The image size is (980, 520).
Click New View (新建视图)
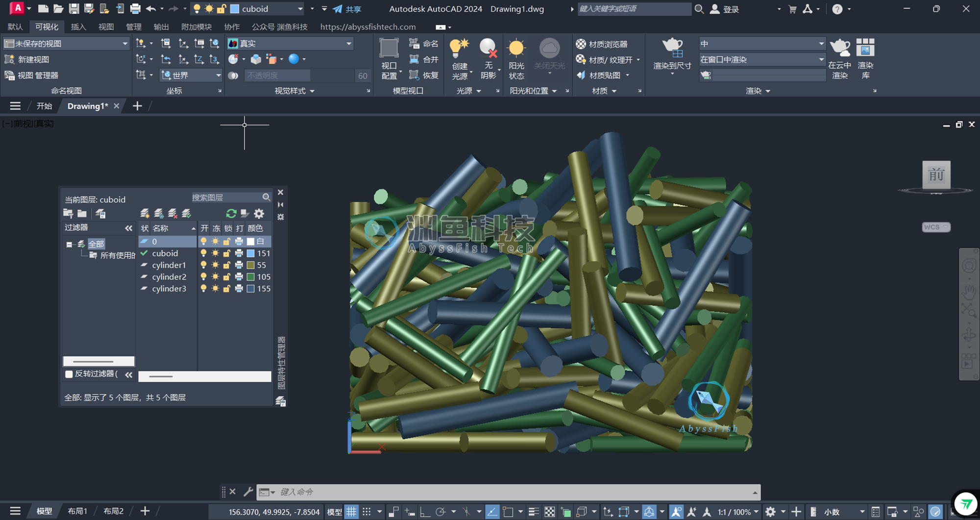pyautogui.click(x=27, y=59)
